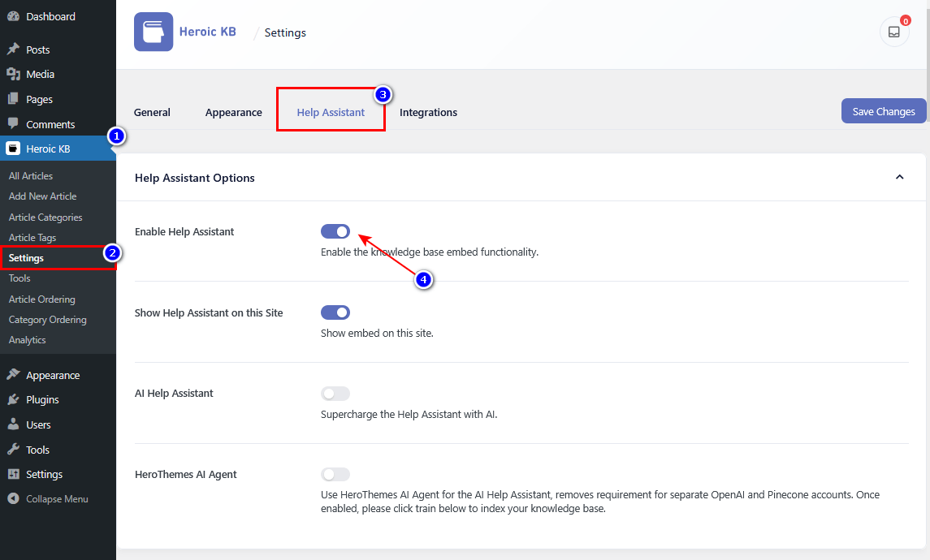Open the Appearance settings tab
This screenshot has height=560, width=930.
233,112
